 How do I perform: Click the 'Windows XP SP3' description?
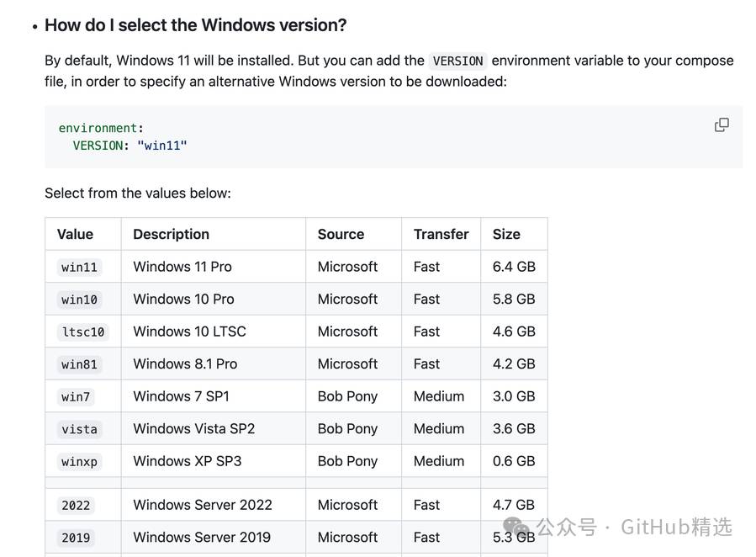187,461
